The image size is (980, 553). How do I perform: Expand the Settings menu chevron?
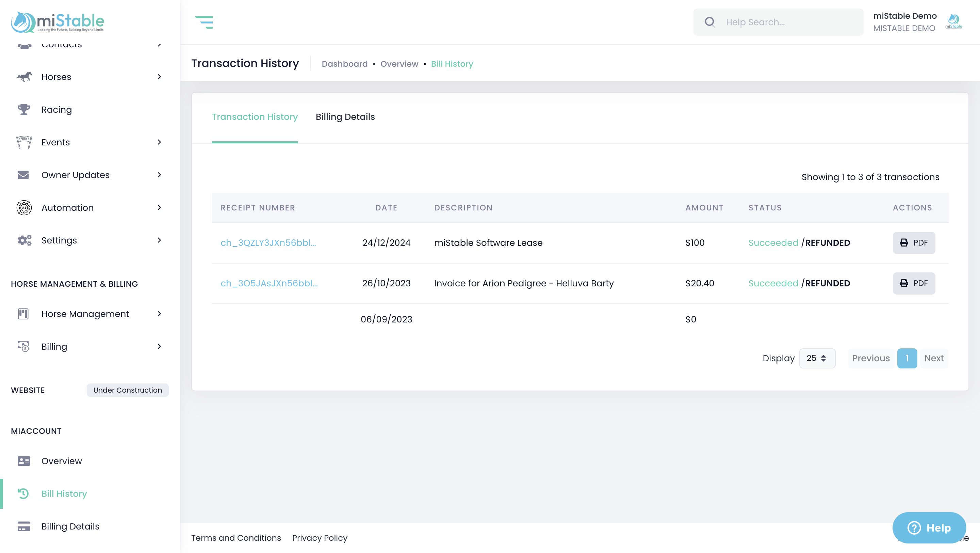tap(159, 240)
